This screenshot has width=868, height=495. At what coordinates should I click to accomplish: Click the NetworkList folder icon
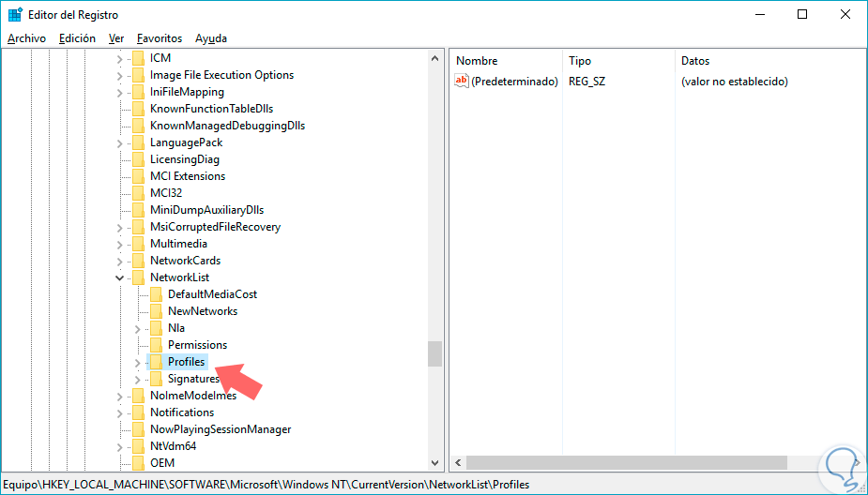click(x=138, y=277)
